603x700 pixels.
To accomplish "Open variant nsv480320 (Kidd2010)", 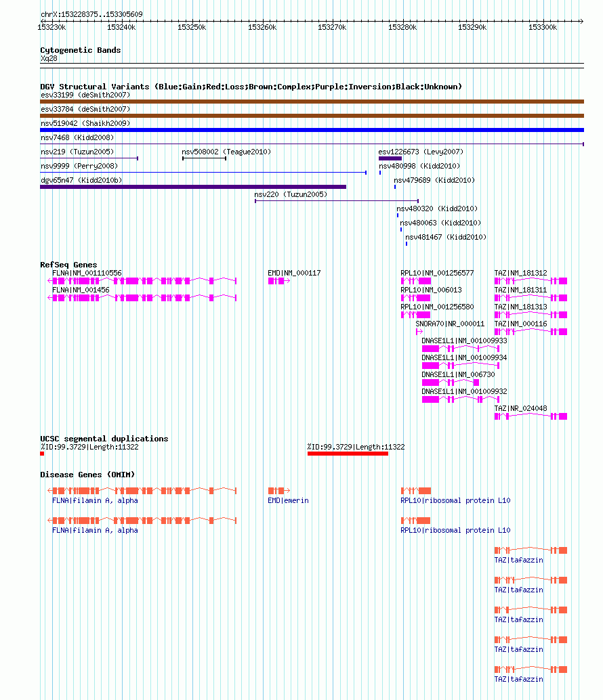I will tap(398, 215).
